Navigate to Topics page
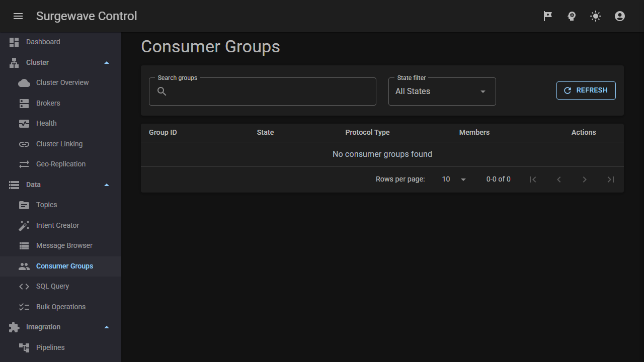The image size is (644, 362). pyautogui.click(x=60, y=205)
